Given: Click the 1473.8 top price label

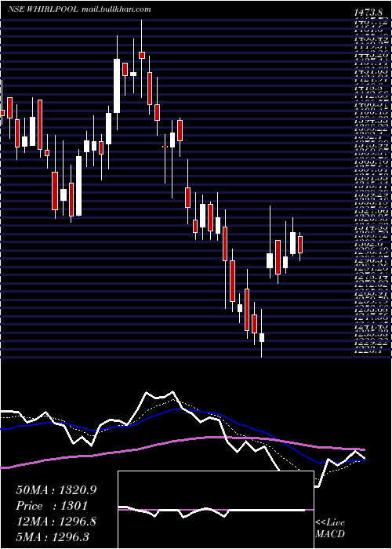Looking at the screenshot, I should point(369,13).
